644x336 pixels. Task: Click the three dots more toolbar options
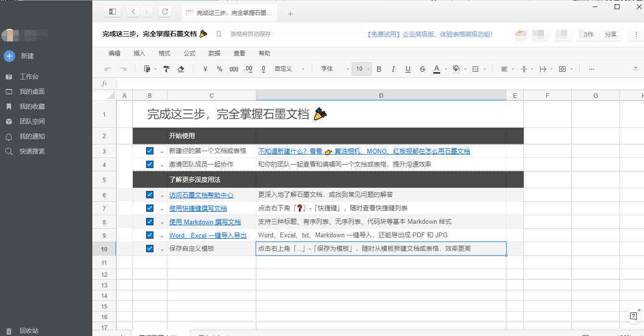(x=592, y=69)
